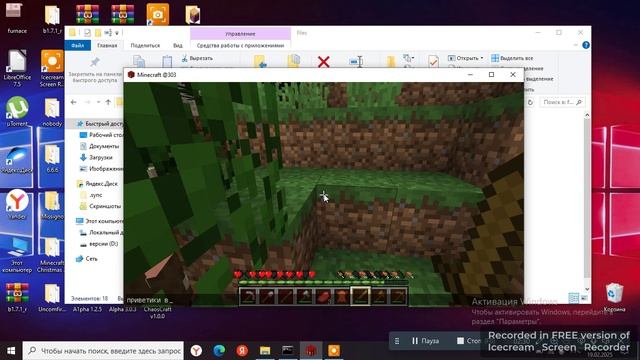Open the 6.6.6 folder on desktop
The image size is (640, 360).
click(52, 158)
